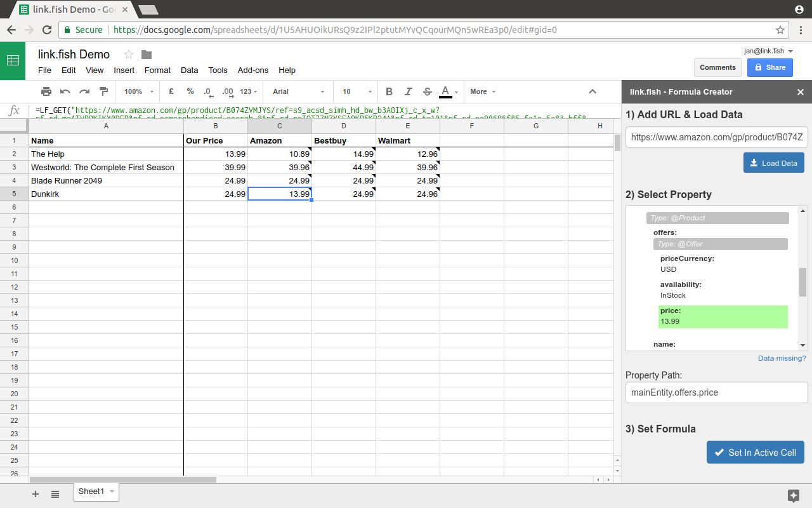Select the Westworld: The Complete First Season cell
The height and width of the screenshot is (508, 812).
pyautogui.click(x=106, y=167)
